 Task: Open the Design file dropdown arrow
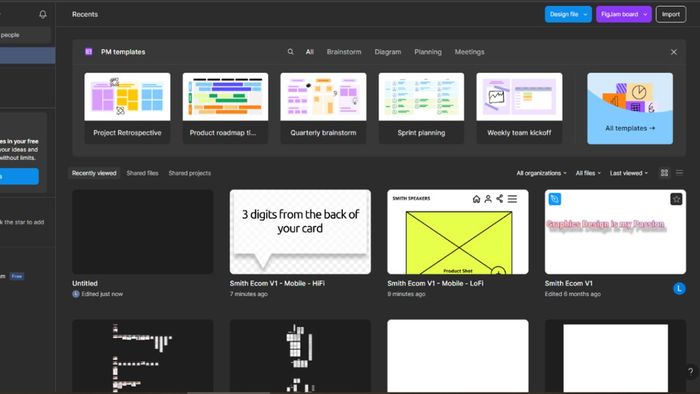[x=585, y=14]
